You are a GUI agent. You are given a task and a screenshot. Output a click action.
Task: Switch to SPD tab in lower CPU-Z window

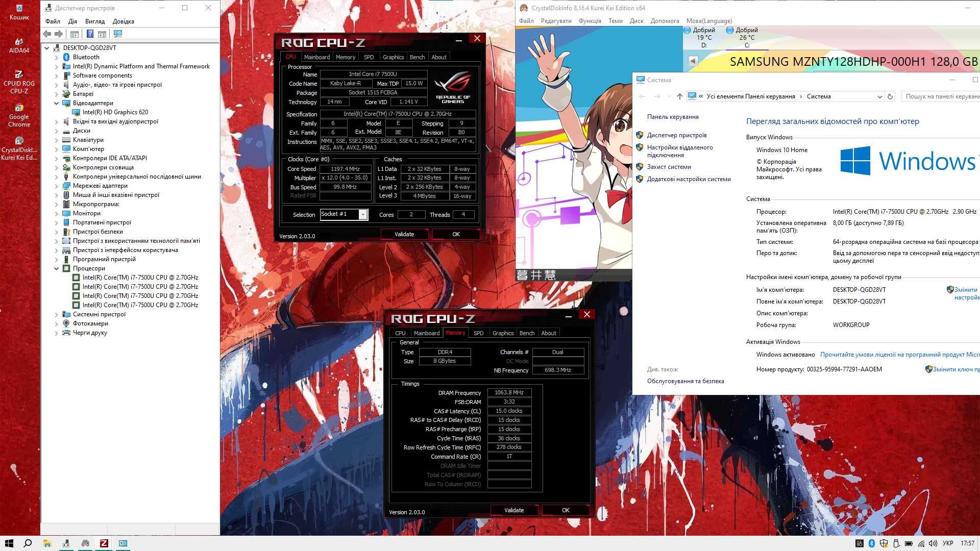pyautogui.click(x=478, y=333)
